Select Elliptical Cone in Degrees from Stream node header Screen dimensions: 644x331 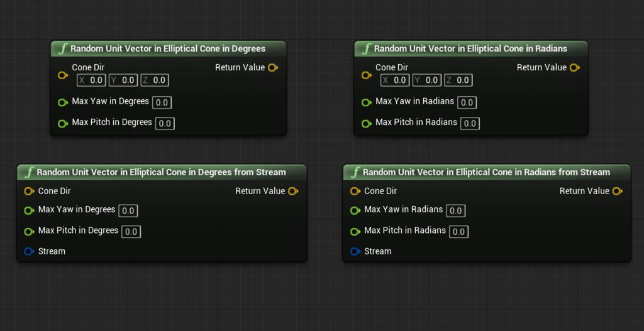162,172
